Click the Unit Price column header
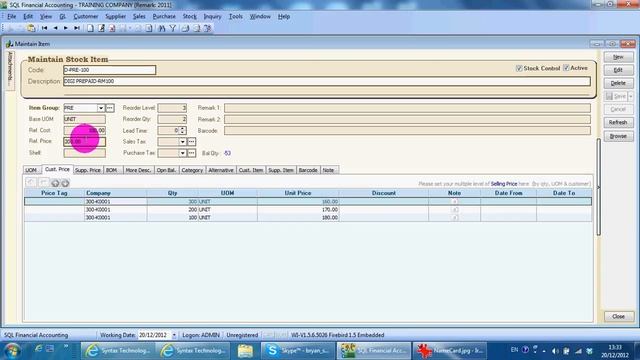Screen dimensions: 640x360 click(298, 193)
